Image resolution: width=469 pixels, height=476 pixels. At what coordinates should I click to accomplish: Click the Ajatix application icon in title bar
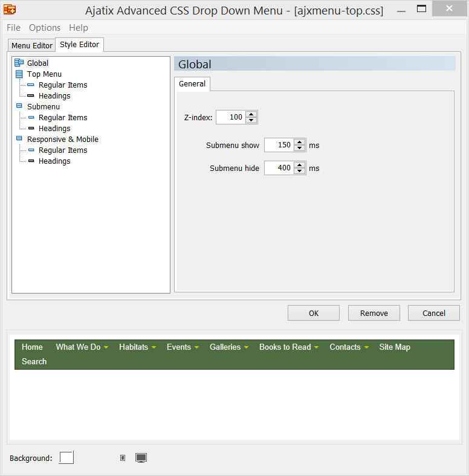pos(10,10)
